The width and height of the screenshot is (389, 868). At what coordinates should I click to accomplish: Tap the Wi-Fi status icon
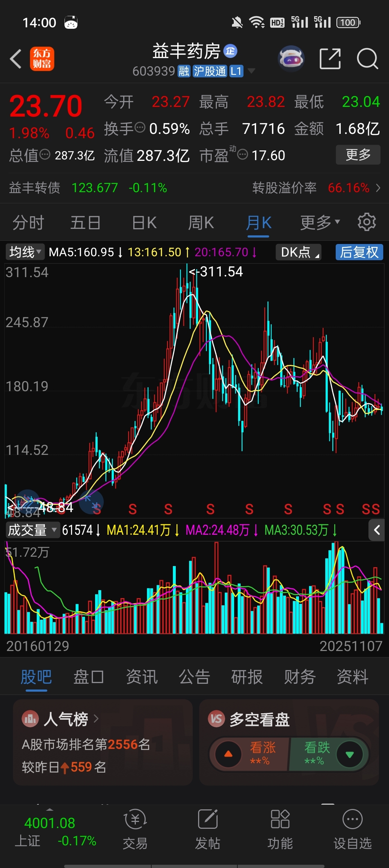[x=257, y=23]
